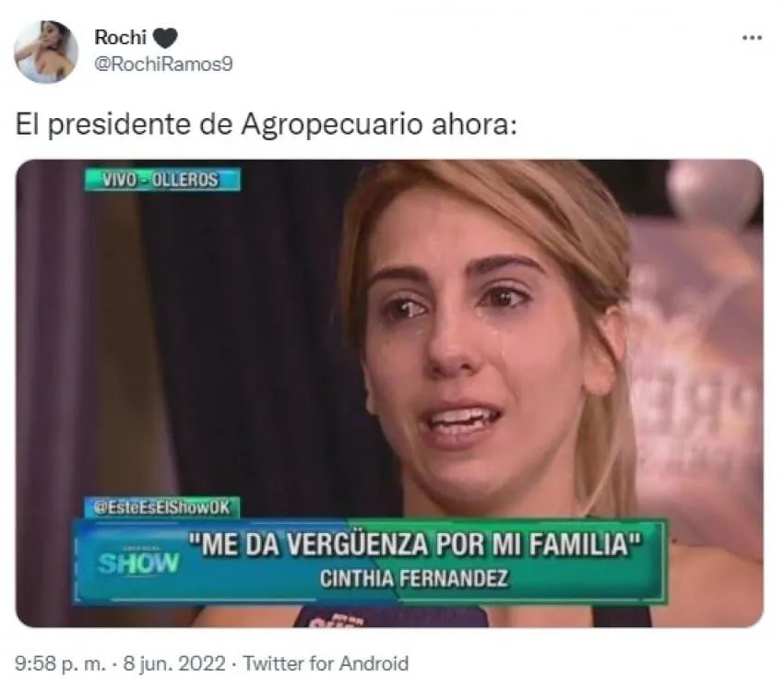Click the VIVO - OLLEROS live badge
784x678 pixels.
pyautogui.click(x=162, y=180)
